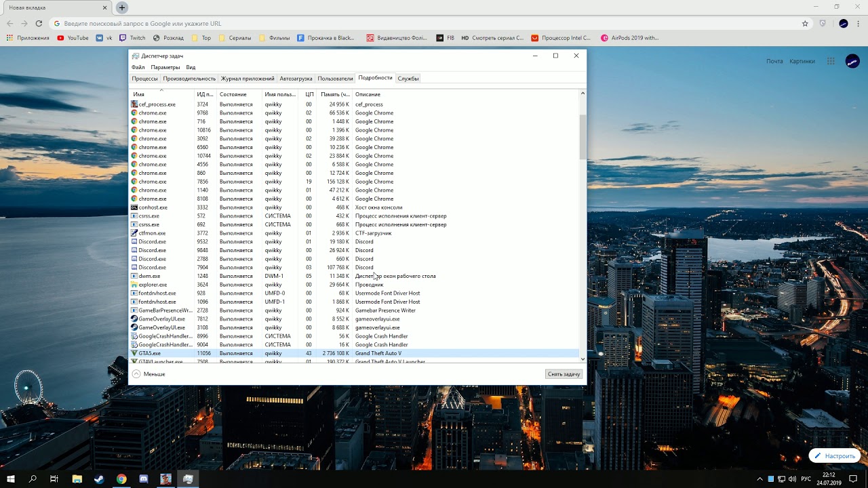Select the GameBarPresenceWr... process name
The height and width of the screenshot is (488, 868).
pos(165,310)
